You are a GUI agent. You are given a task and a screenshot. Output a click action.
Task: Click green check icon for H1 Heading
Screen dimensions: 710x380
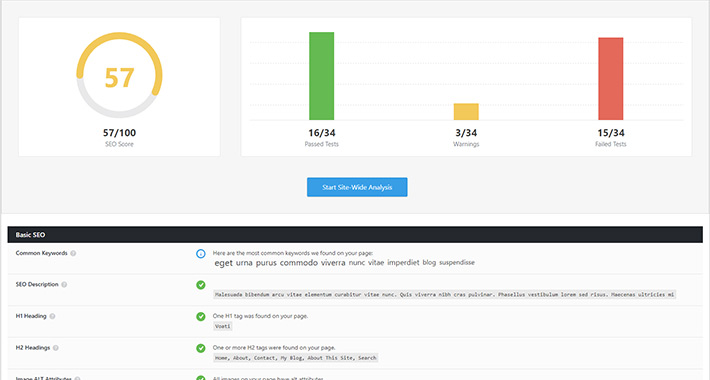(201, 317)
